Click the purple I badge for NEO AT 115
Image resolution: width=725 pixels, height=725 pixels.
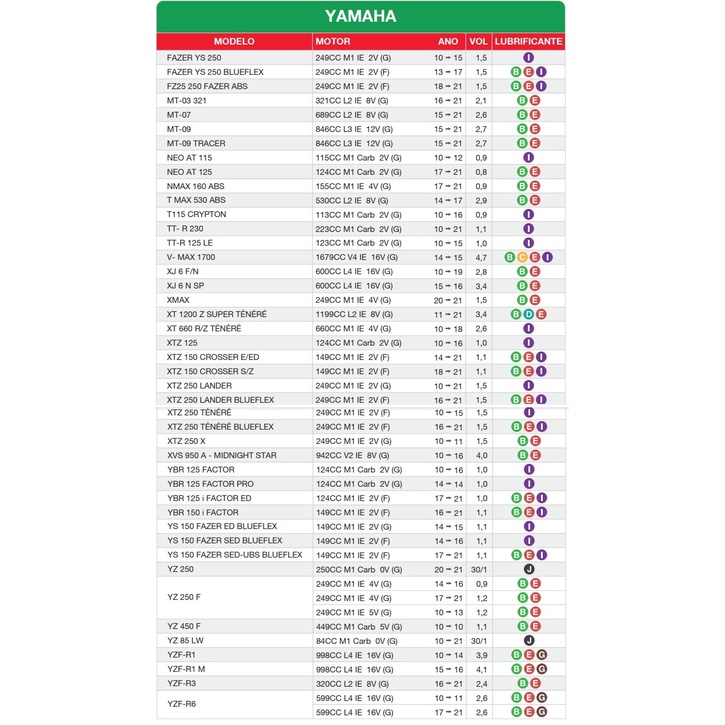pos(529,158)
